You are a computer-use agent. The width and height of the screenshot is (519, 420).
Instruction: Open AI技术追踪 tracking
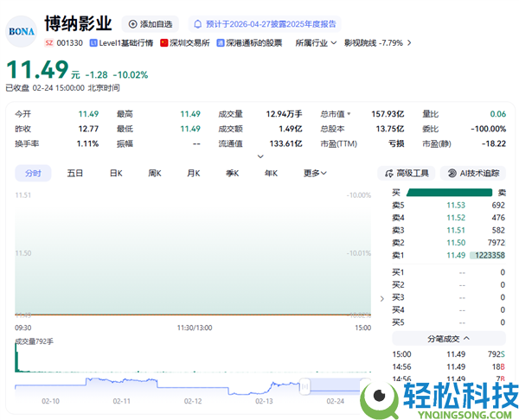point(473,173)
